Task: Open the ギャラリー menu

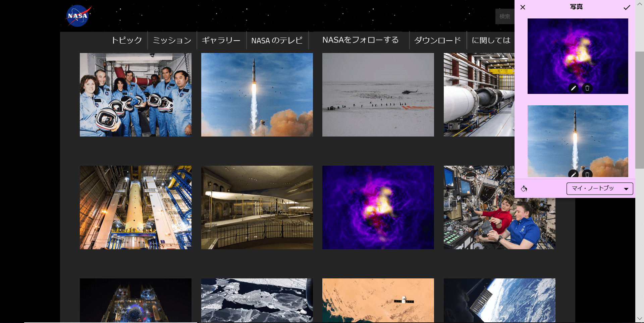Action: (x=221, y=40)
